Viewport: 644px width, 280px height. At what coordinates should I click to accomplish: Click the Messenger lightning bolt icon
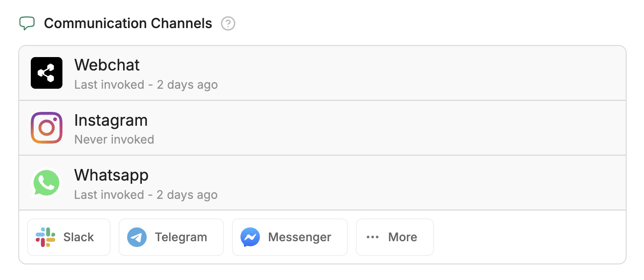pos(250,237)
